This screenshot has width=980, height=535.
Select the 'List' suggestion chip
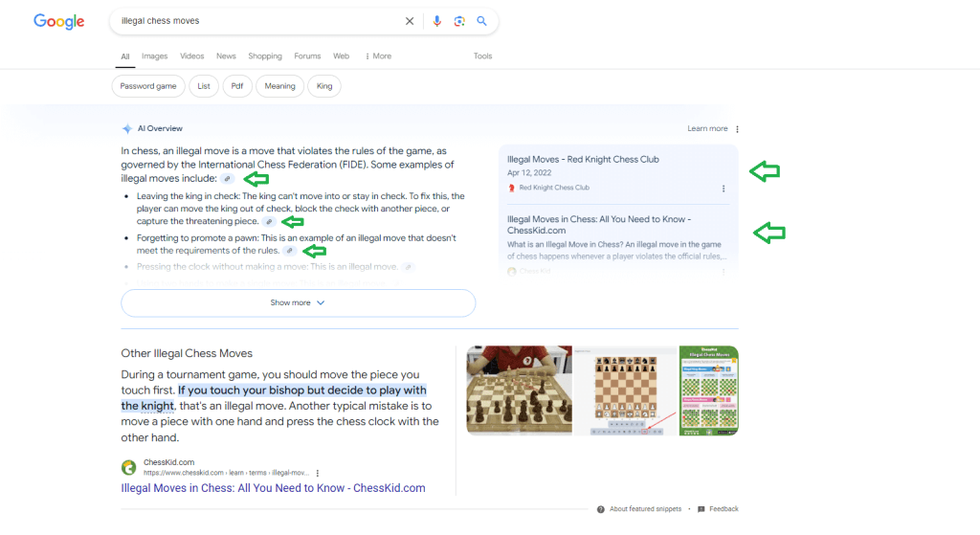click(x=204, y=86)
